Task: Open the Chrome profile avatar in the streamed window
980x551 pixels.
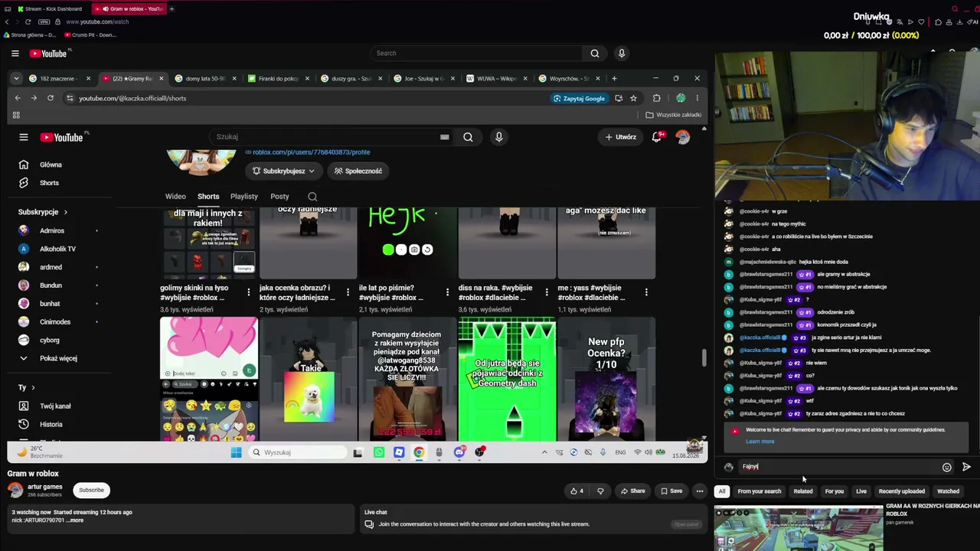Action: click(681, 98)
